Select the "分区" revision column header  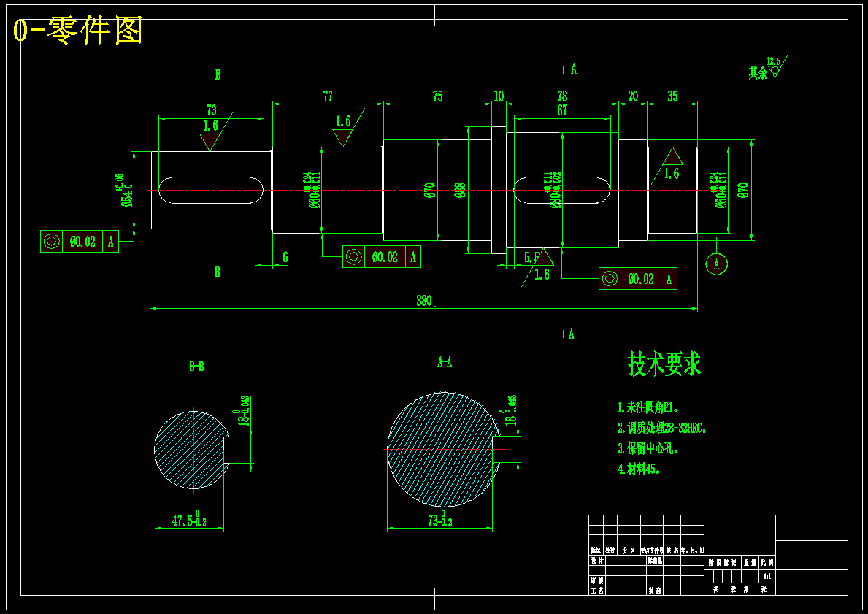[629, 550]
